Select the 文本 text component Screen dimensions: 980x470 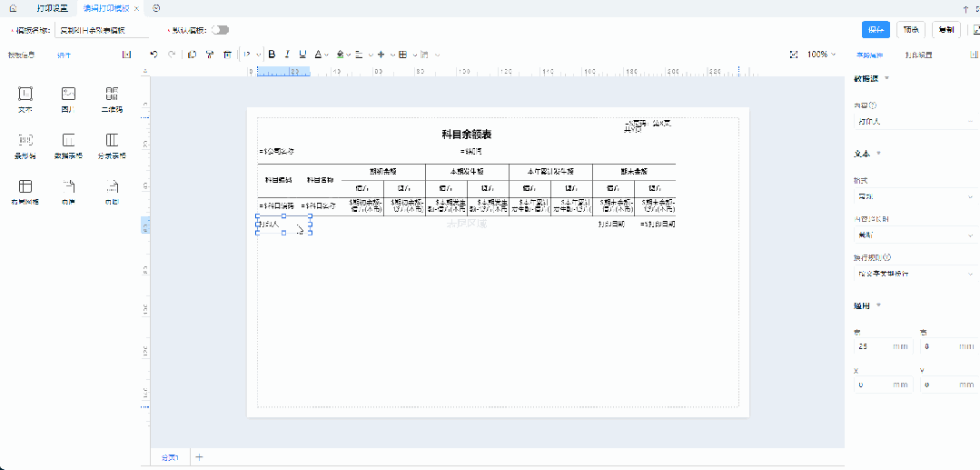point(25,98)
